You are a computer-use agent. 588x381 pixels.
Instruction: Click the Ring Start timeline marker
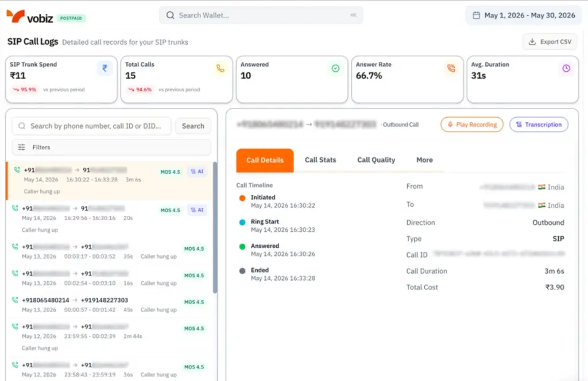pos(242,222)
